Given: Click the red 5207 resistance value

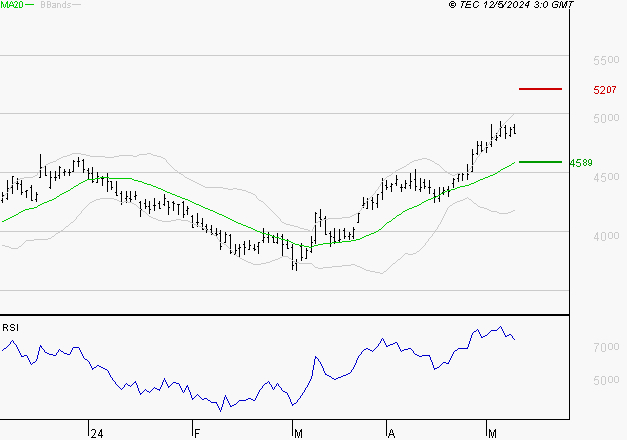Looking at the screenshot, I should [605, 90].
